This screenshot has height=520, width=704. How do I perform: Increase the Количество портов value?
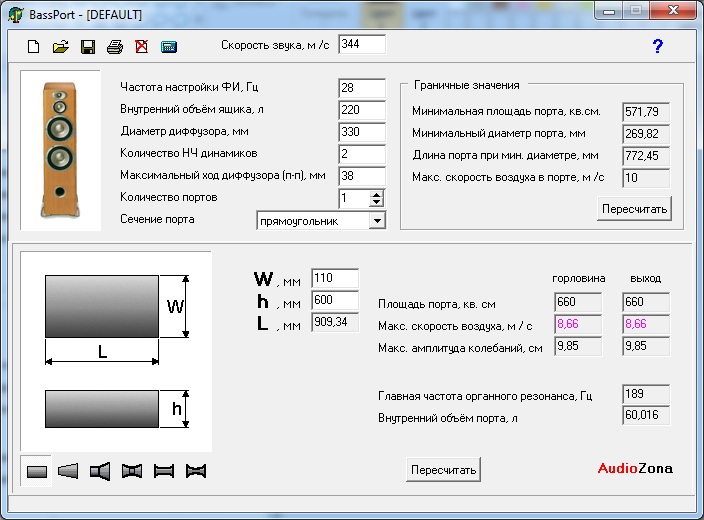376,194
